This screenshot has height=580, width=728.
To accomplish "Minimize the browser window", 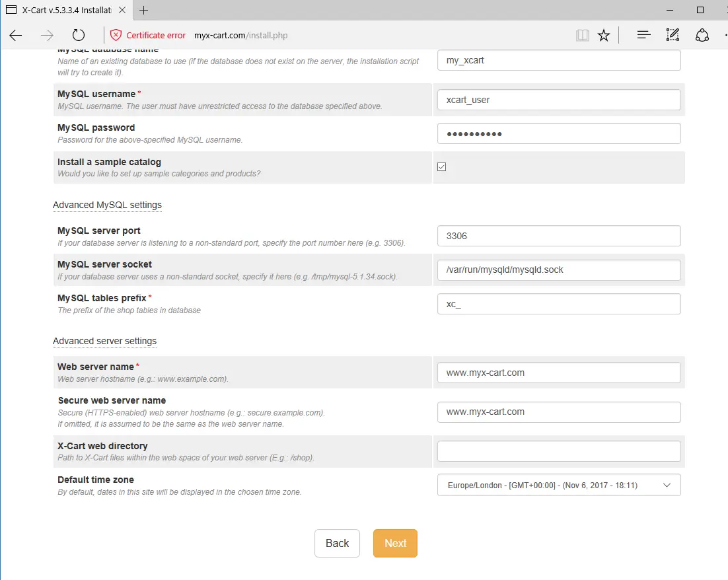I will pos(669,10).
